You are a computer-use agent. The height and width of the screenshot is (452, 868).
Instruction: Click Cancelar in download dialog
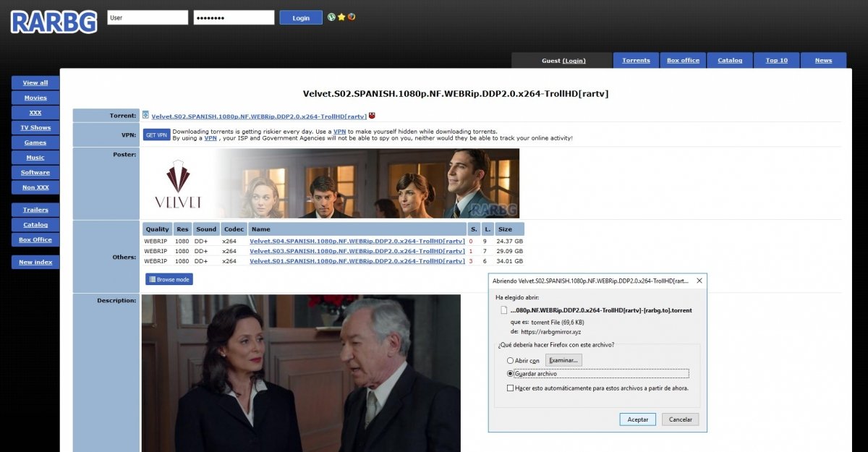pyautogui.click(x=681, y=419)
